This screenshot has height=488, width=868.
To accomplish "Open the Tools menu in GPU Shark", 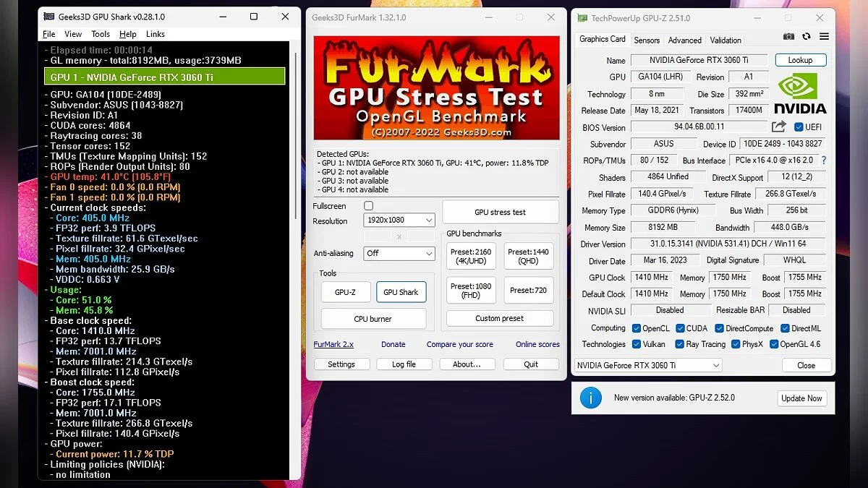I will click(101, 34).
